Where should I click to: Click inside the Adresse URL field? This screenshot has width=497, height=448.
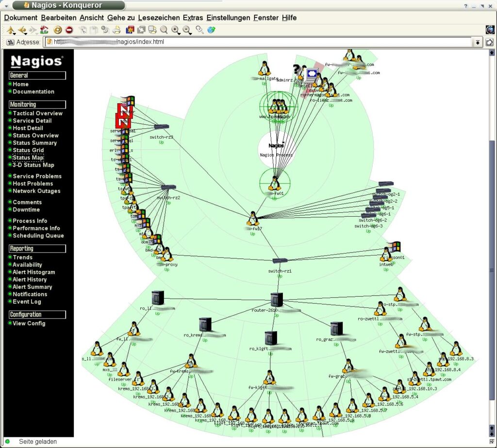pyautogui.click(x=291, y=42)
